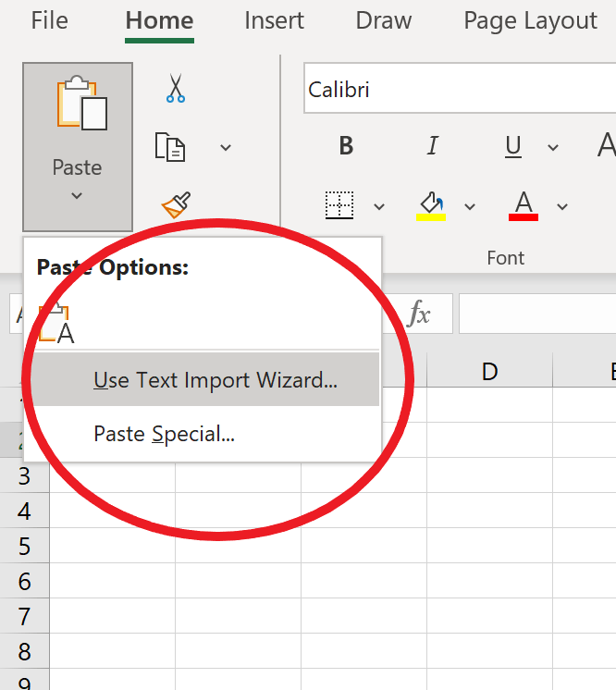Toggle Bold formatting
Viewport: 616px width, 690px height.
346,146
